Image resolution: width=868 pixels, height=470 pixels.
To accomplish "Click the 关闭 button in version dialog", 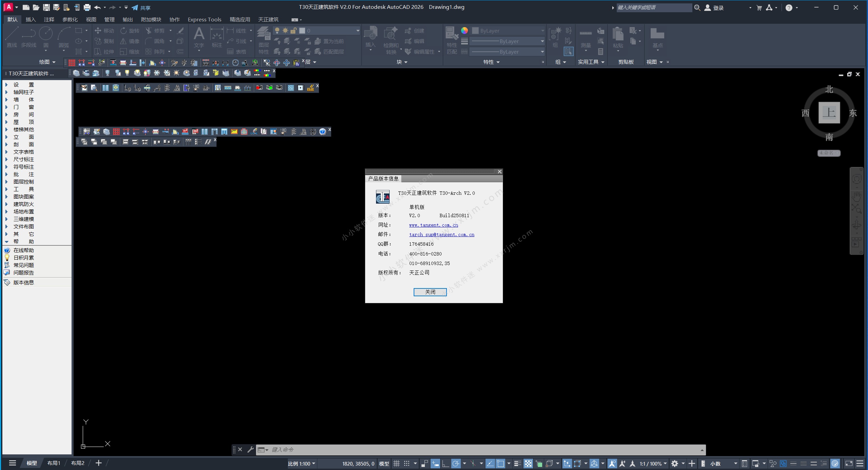I will 430,292.
